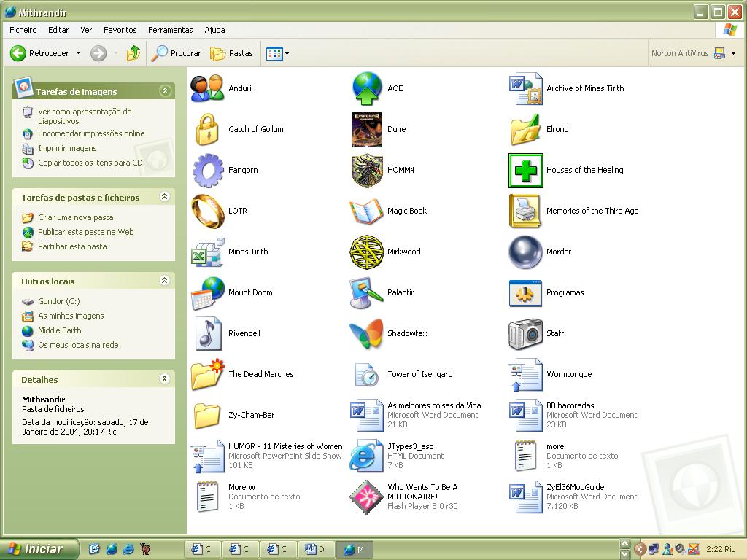Click the Norton AntiVirus toolbar icon

(719, 53)
